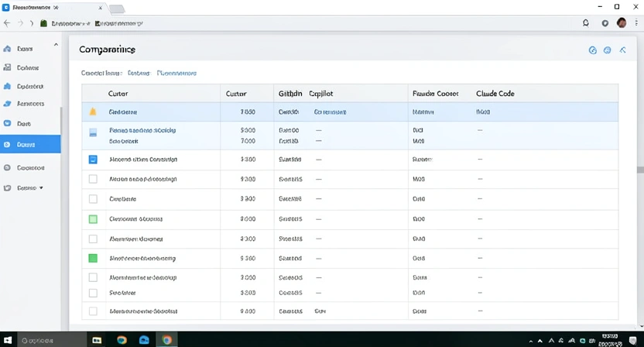Click the blue link in highlighted row's Copilot column

click(330, 112)
